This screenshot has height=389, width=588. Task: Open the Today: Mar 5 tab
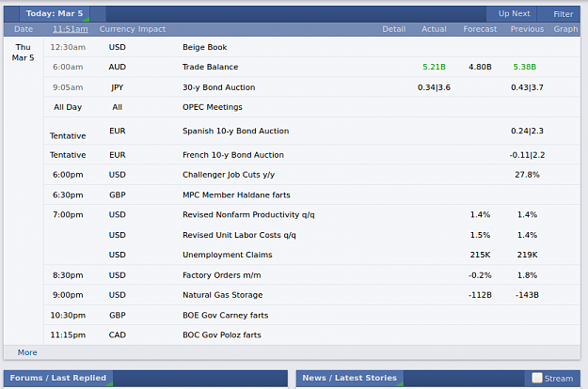[x=55, y=14]
